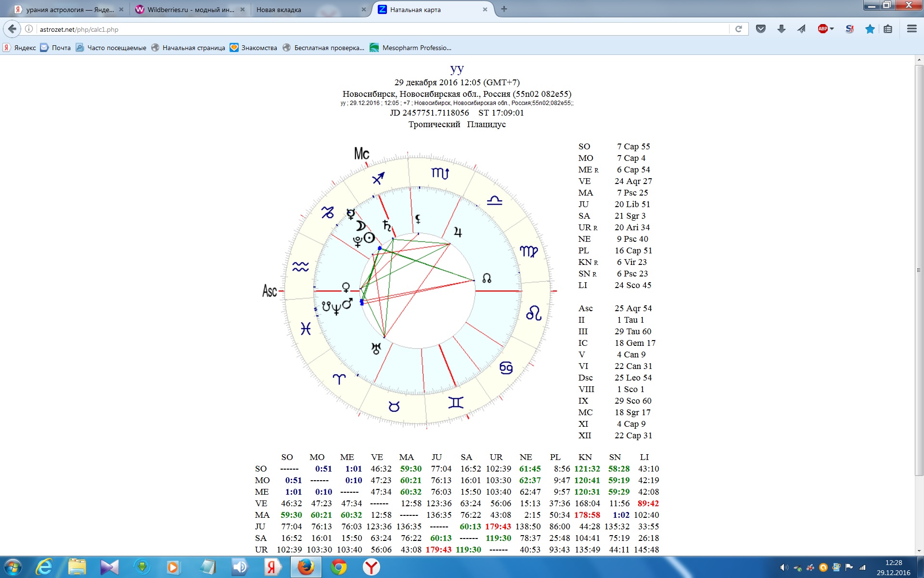
Task: Expand the Adblock Plus dropdown arrow
Action: point(832,29)
